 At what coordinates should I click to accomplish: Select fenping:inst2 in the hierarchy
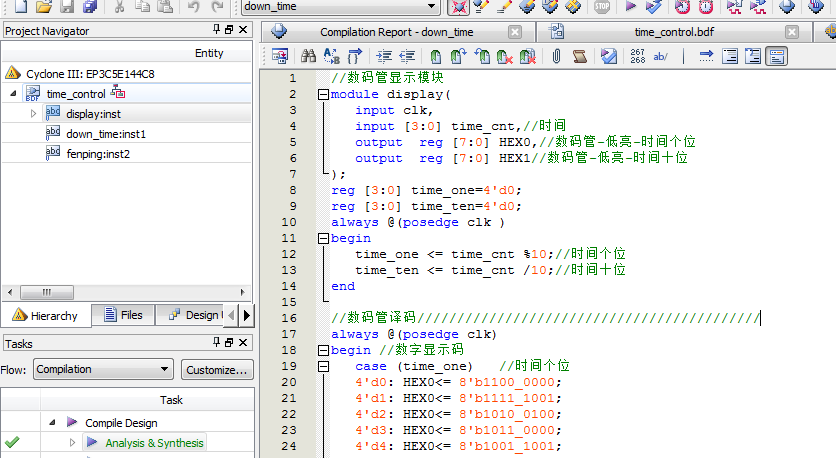[x=98, y=154]
